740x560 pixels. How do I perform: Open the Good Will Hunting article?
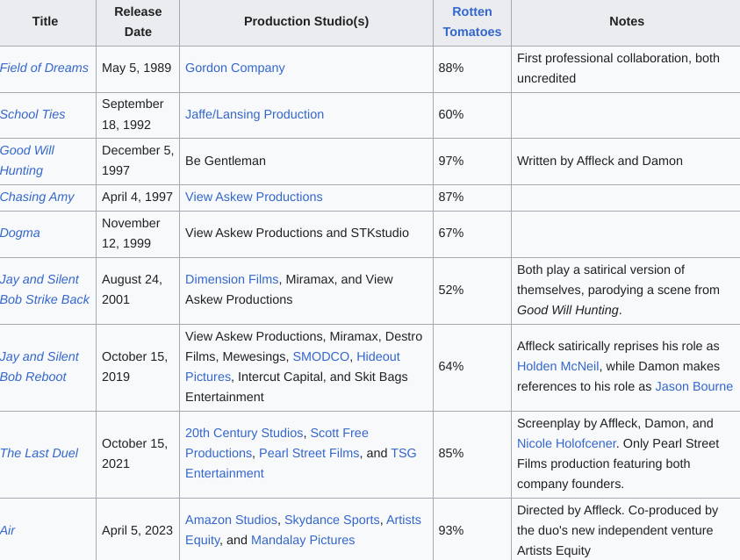(x=27, y=160)
